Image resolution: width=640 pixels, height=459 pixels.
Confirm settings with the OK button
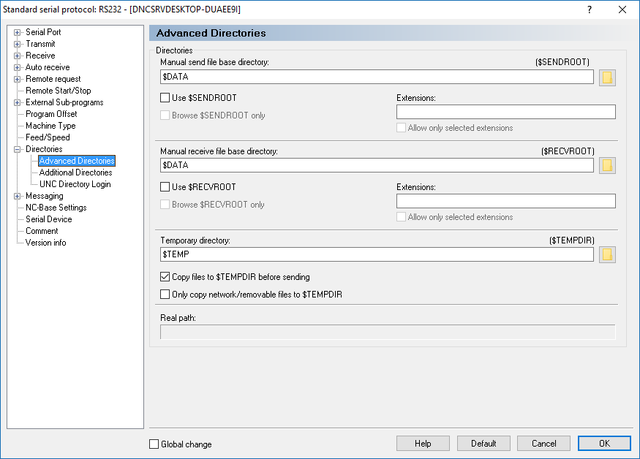point(604,443)
